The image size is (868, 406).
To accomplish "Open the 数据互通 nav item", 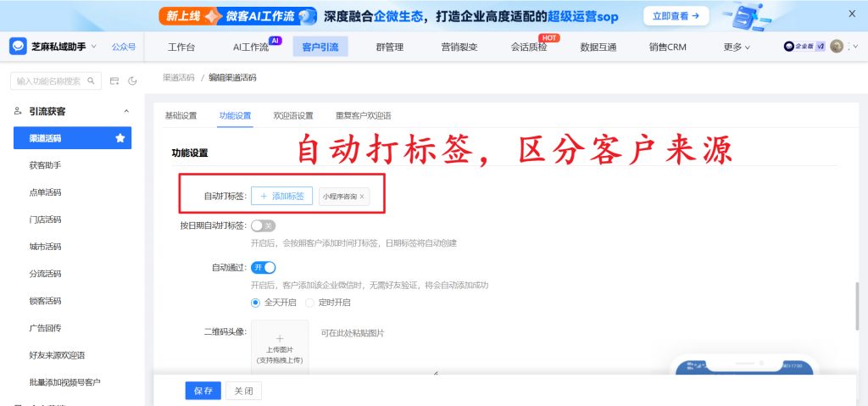I will point(598,47).
